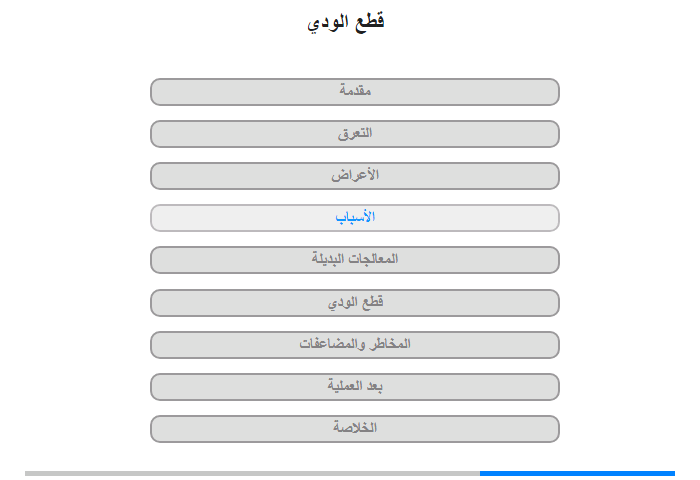Jump to the الخلاصة button

click(x=354, y=429)
